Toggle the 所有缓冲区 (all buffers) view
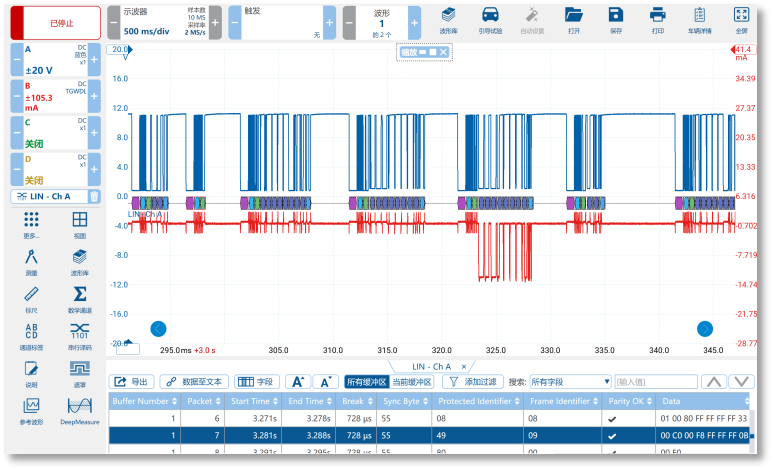This screenshot has height=470, width=774. [x=364, y=382]
